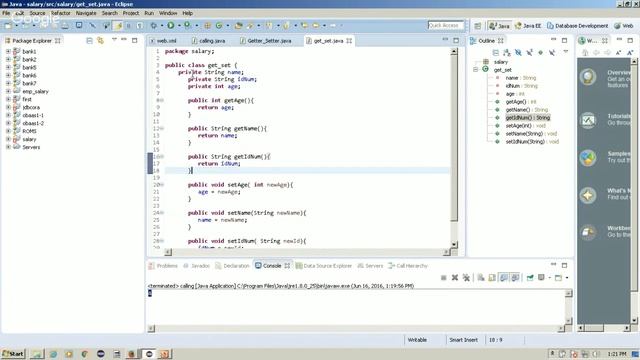Click Pin Console icon
This screenshot has width=640, height=360.
530,278
